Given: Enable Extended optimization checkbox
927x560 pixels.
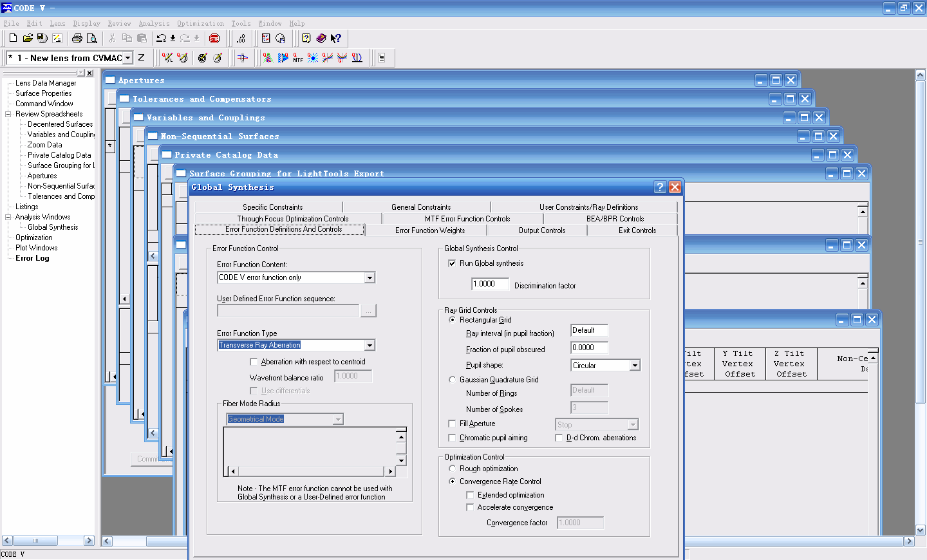Looking at the screenshot, I should [470, 495].
